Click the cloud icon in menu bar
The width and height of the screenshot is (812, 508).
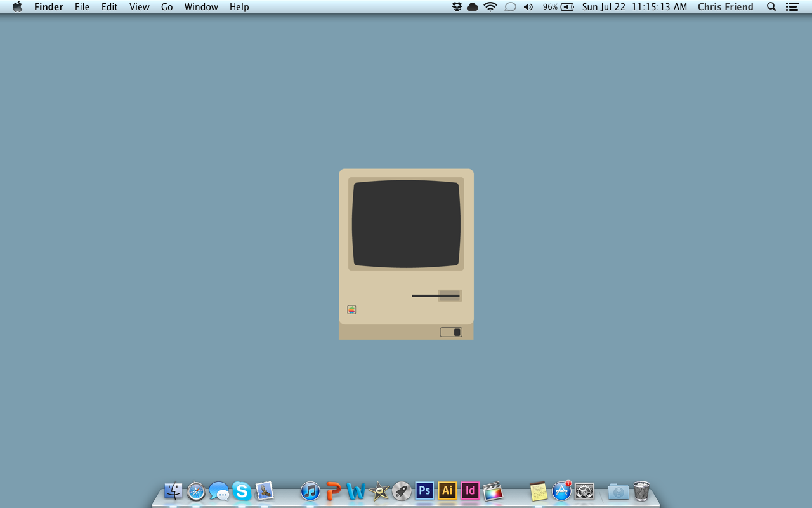coord(473,7)
